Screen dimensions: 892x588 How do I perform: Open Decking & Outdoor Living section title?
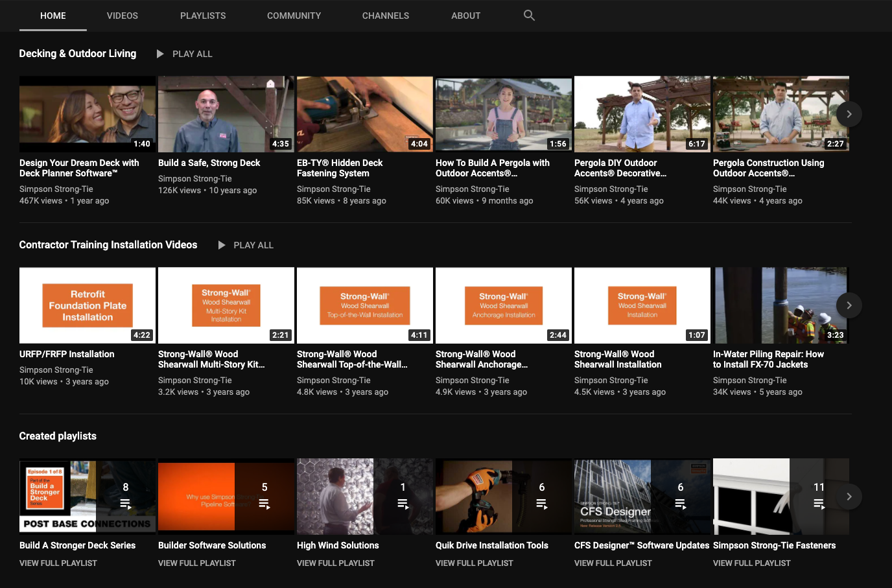tap(78, 54)
